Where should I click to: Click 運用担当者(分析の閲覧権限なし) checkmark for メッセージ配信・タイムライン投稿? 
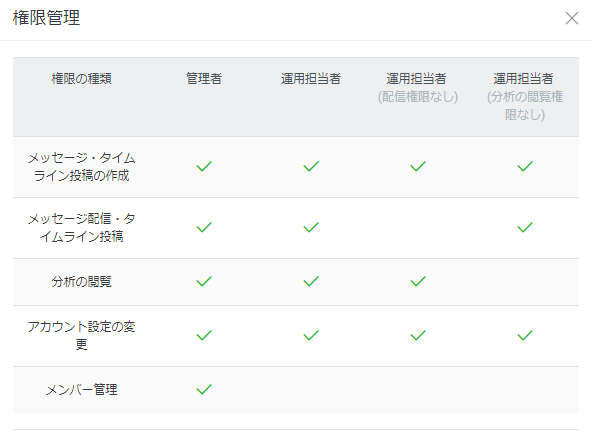tap(525, 227)
